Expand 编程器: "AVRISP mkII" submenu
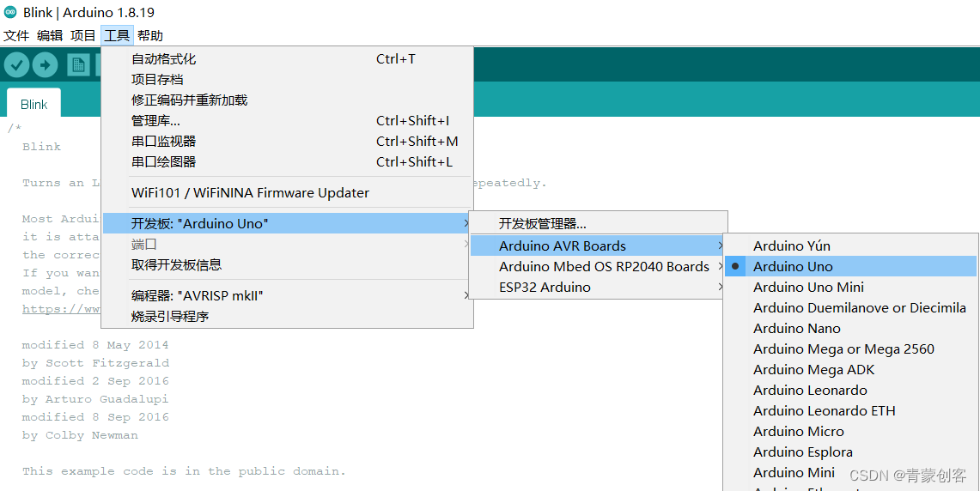The image size is (980, 491). click(x=287, y=295)
